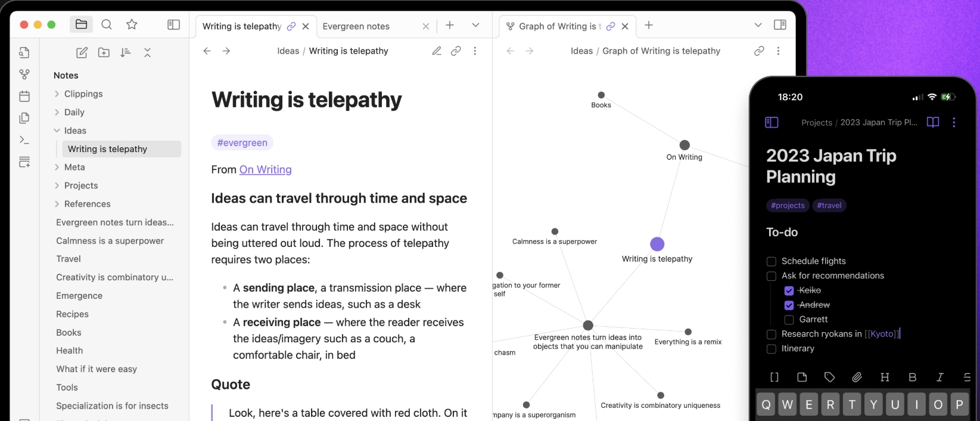
Task: Select Writing is telepathy node in graph
Action: [657, 244]
